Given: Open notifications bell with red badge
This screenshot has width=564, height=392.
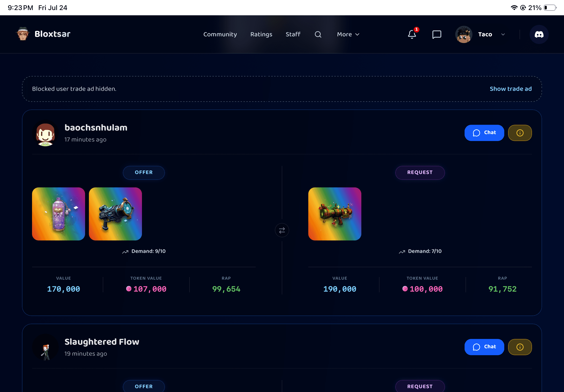Looking at the screenshot, I should click(x=412, y=34).
